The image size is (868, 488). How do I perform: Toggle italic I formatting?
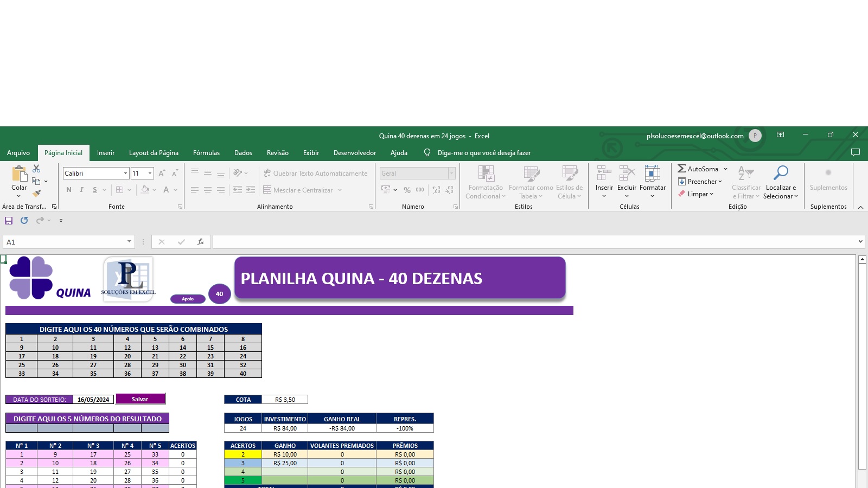(81, 190)
